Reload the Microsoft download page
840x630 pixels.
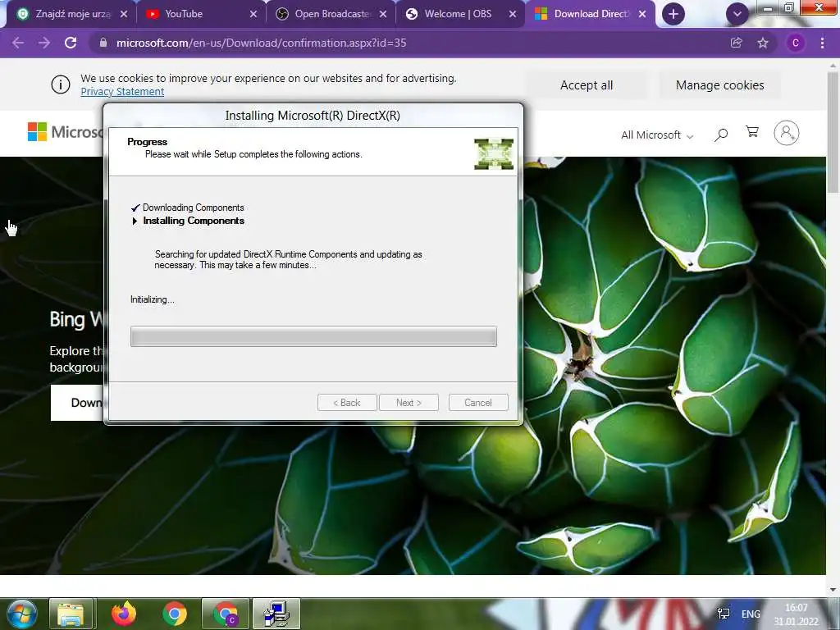pyautogui.click(x=71, y=43)
